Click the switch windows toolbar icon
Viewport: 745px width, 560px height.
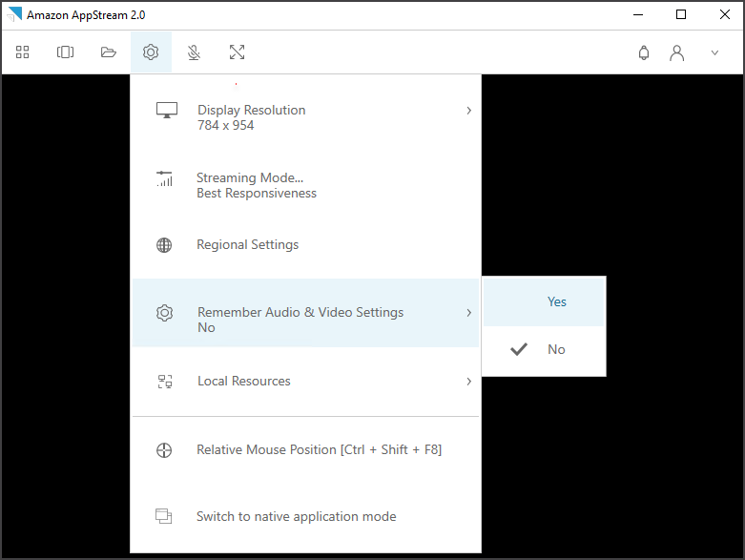point(65,52)
